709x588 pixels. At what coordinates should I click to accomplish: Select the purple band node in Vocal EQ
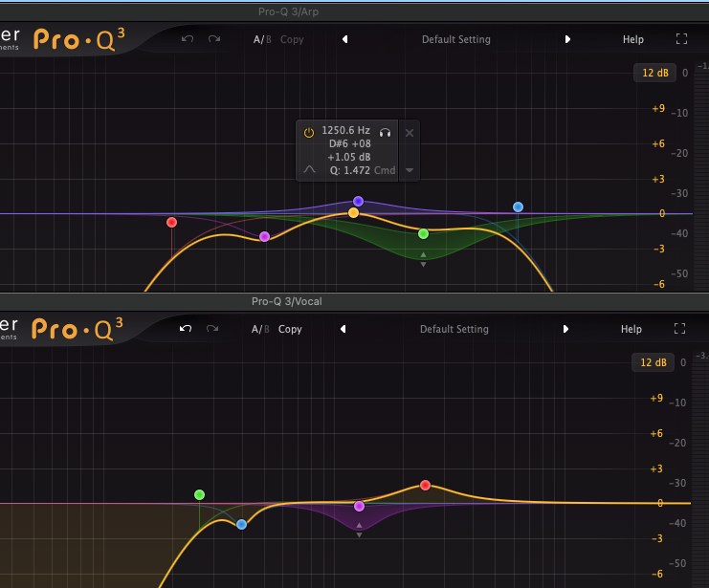pos(359,506)
